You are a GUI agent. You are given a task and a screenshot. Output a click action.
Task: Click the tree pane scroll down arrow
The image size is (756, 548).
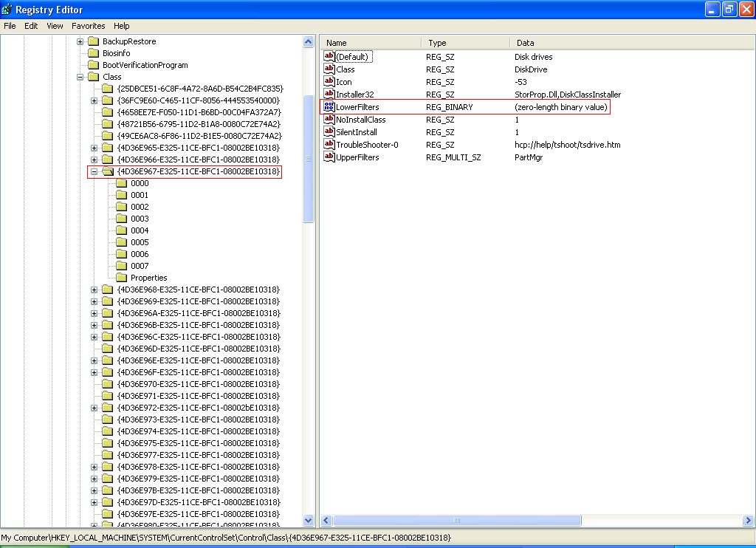(309, 520)
